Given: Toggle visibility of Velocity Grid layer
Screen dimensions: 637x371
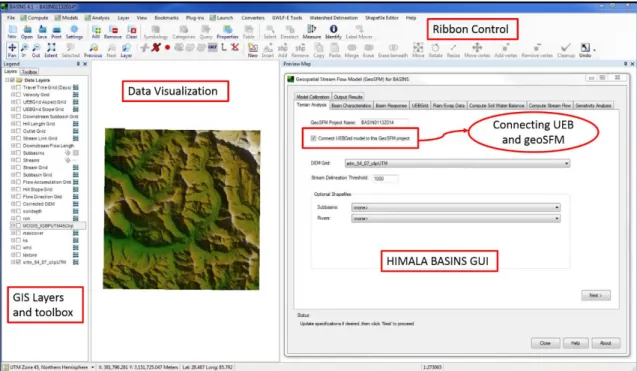Looking at the screenshot, I should click(18, 95).
